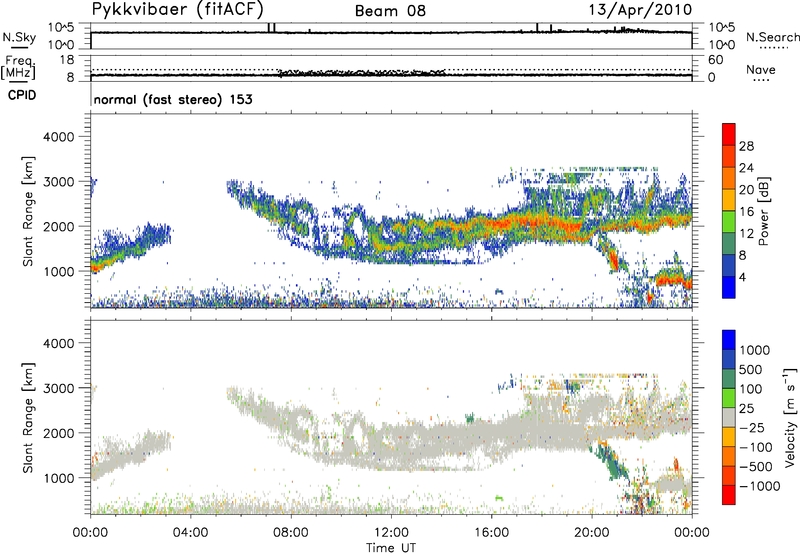Click Power colorbar segment between 20 and 24

pos(729,179)
